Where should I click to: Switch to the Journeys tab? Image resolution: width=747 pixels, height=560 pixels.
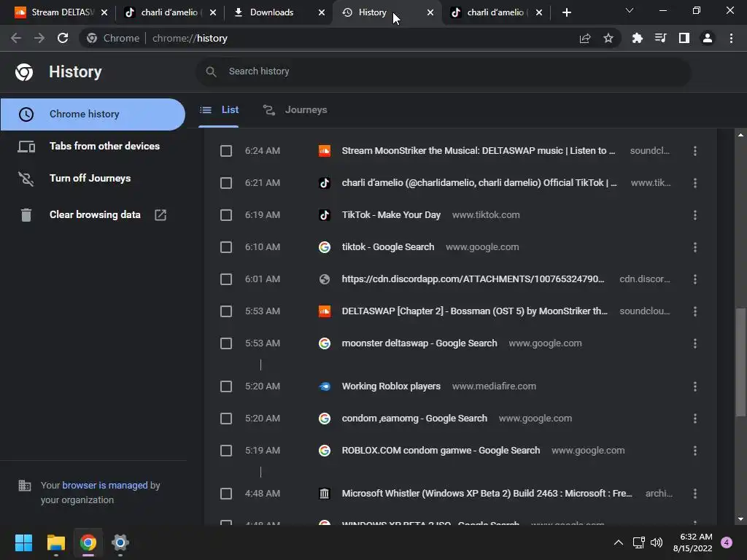(x=295, y=110)
